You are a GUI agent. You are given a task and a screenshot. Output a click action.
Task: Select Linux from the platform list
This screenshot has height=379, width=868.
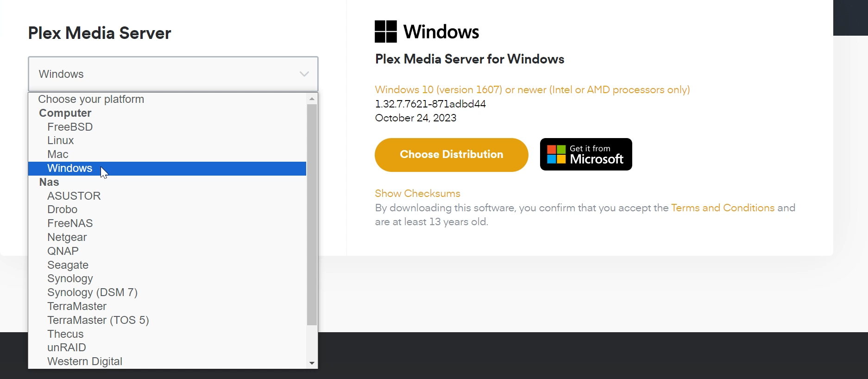click(167, 140)
